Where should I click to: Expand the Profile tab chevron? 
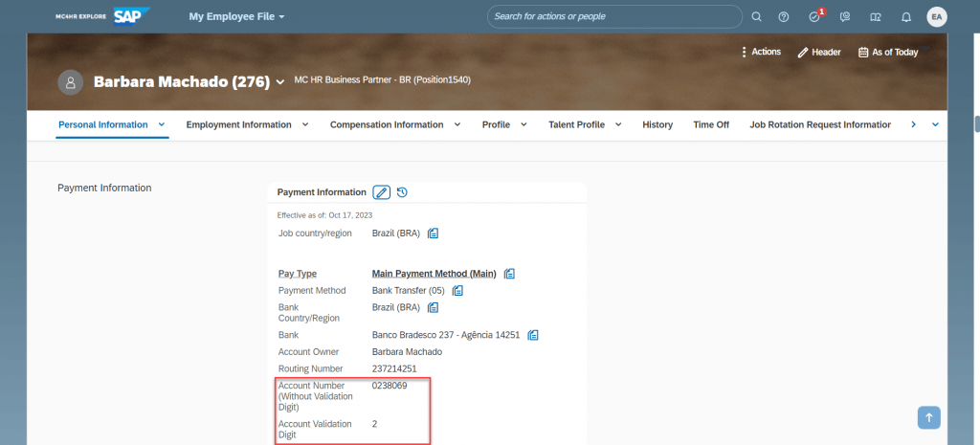click(x=523, y=124)
